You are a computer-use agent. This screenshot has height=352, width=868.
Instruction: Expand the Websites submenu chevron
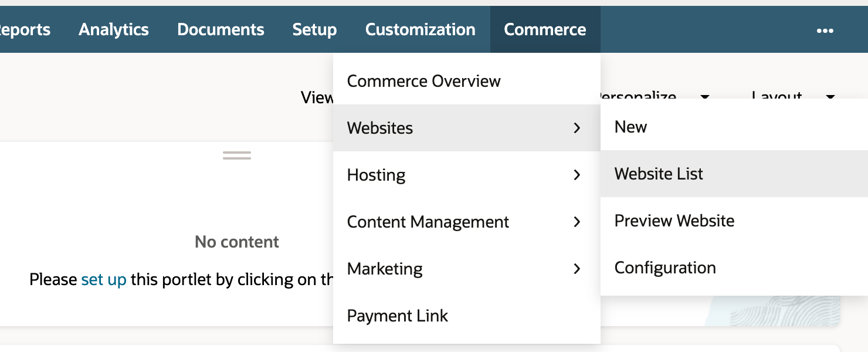click(577, 128)
